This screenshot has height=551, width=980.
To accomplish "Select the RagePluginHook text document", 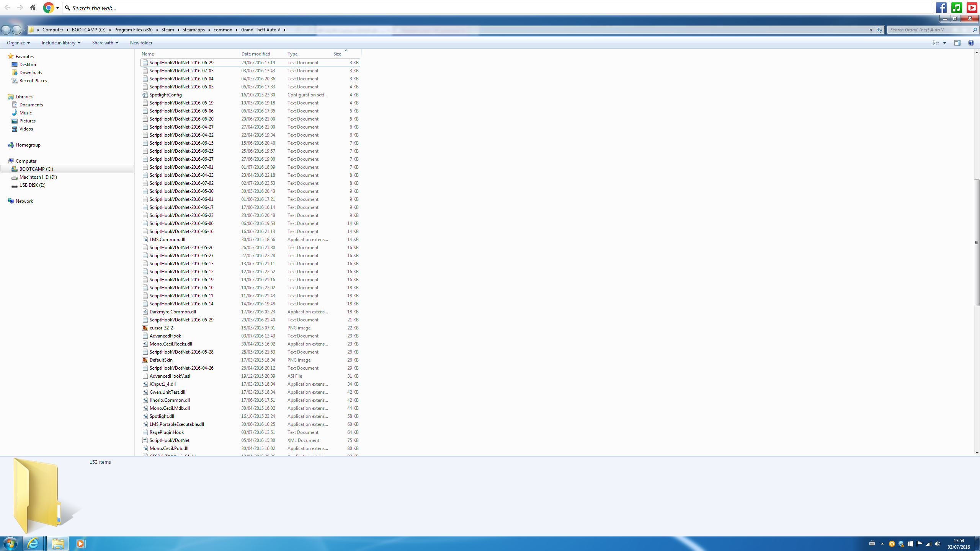I will point(167,432).
